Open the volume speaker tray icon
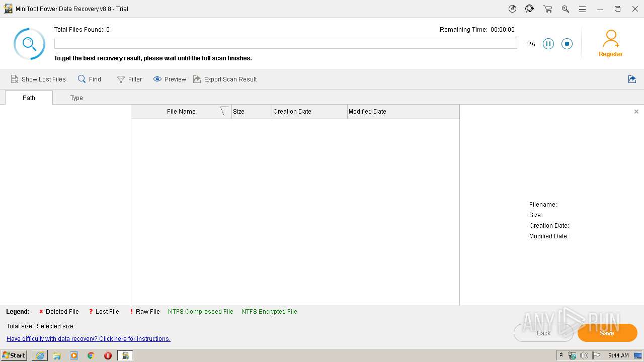This screenshot has height=362, width=644. [584, 355]
